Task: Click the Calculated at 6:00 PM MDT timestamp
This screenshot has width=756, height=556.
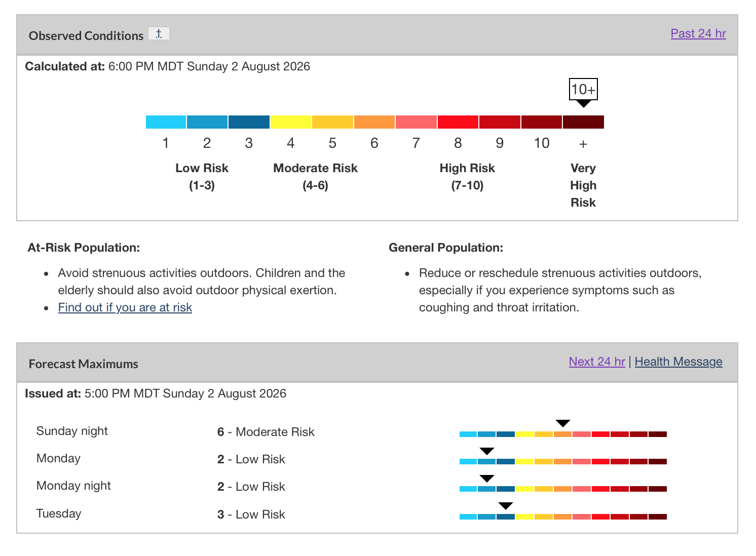Action: [x=168, y=66]
